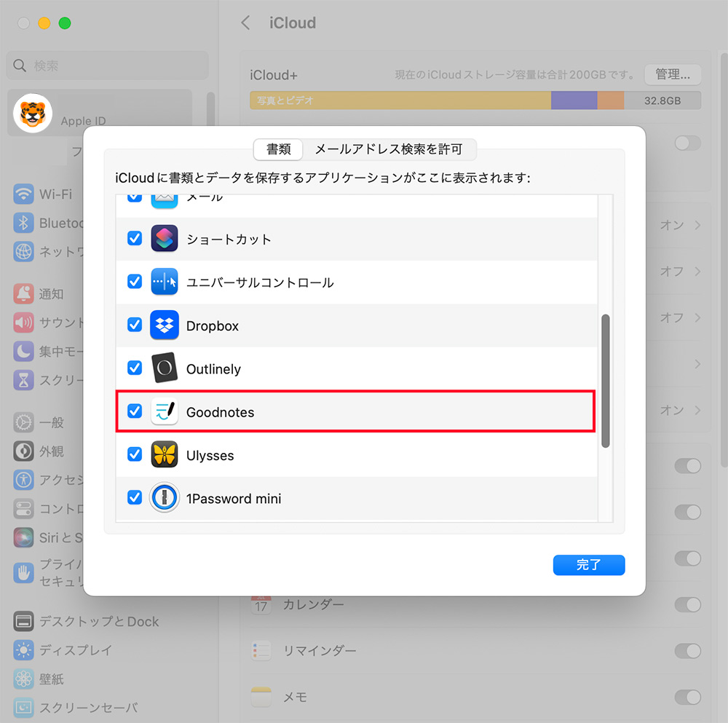
Task: Toggle the メモ switch in iCloud
Action: [x=688, y=697]
